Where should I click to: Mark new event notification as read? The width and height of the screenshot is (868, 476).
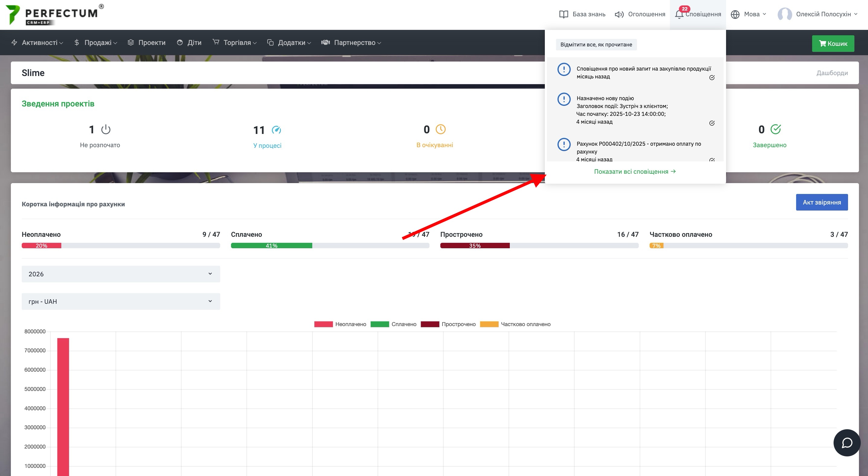point(712,123)
